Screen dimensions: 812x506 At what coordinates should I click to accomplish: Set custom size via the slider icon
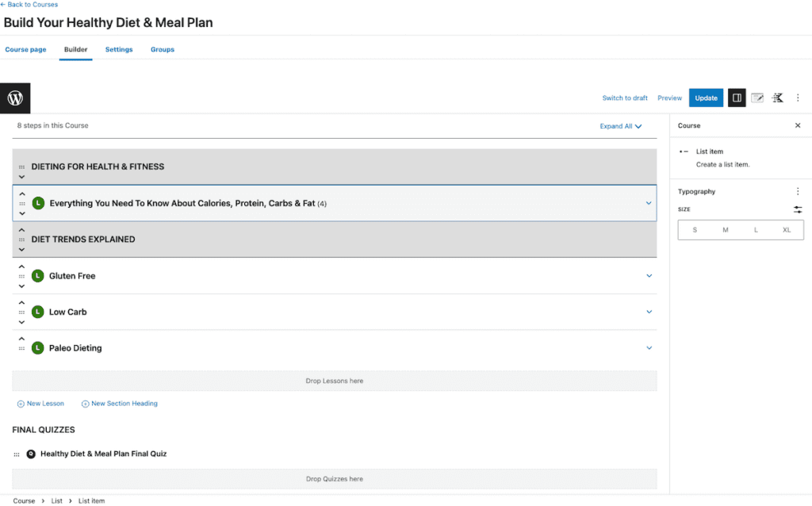click(x=797, y=209)
